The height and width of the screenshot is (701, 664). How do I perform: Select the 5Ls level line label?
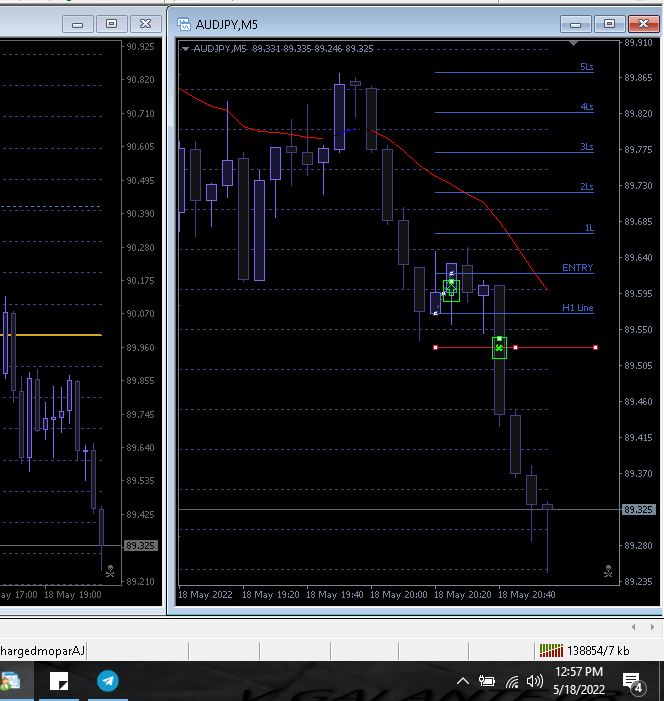(x=587, y=67)
